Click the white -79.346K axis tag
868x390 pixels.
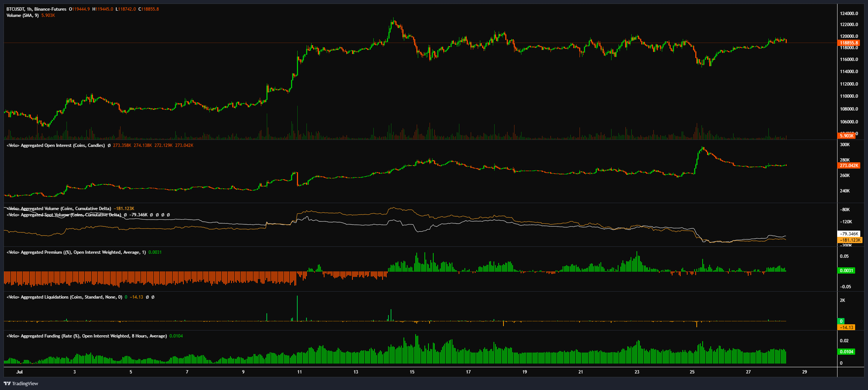tap(849, 234)
